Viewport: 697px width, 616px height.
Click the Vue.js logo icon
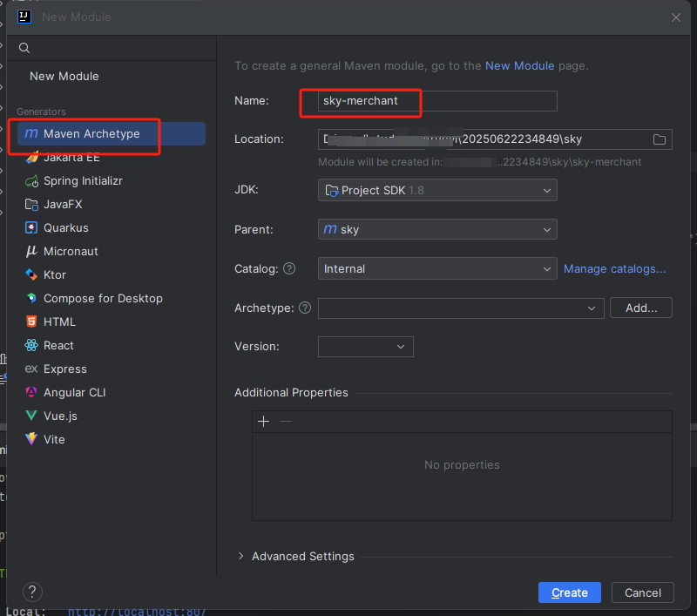click(31, 416)
